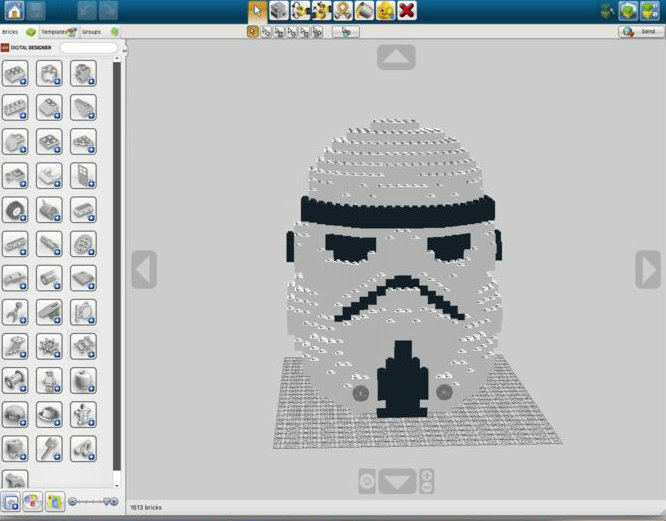Viewport: 666px width, 521px height.
Task: Choose the single selection sub-tool
Action: [253, 31]
